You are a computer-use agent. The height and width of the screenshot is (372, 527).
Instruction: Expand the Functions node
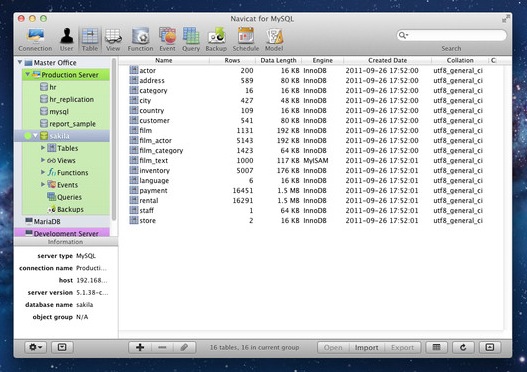(43, 172)
